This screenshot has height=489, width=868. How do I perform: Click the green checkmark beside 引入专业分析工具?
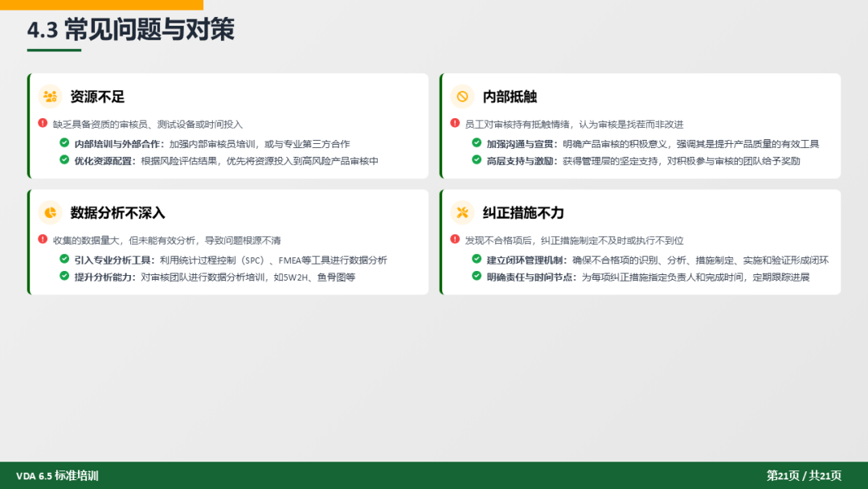pos(64,258)
